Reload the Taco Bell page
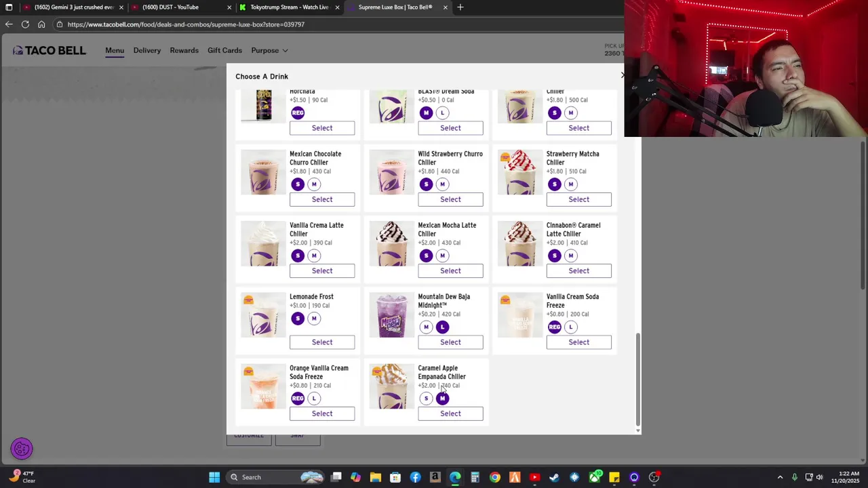The width and height of the screenshot is (868, 488). pos(25,24)
